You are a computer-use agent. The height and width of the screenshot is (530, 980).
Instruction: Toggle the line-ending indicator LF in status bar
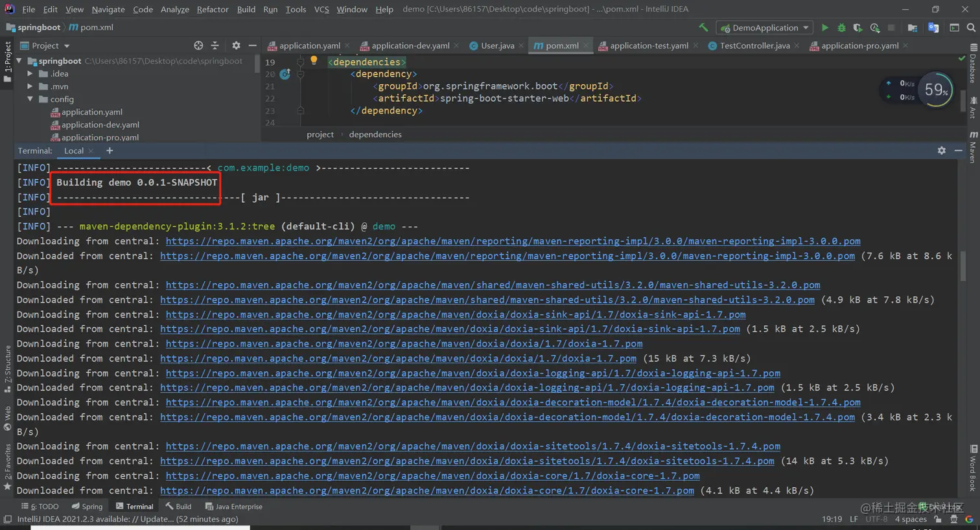tap(854, 519)
